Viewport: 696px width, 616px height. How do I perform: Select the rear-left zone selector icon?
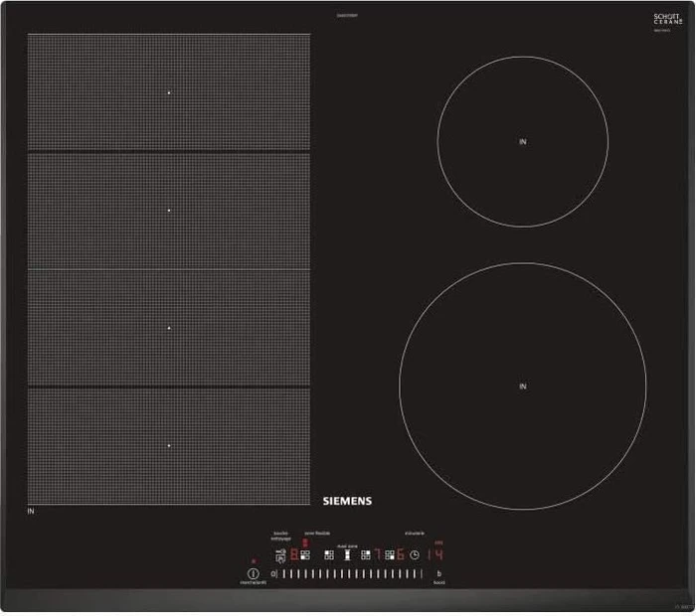tap(329, 554)
